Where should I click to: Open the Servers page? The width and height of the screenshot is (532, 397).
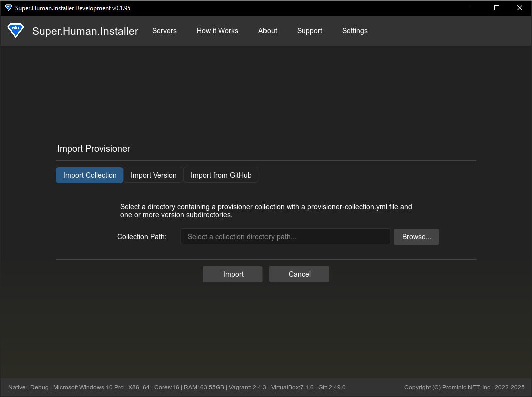coord(164,31)
